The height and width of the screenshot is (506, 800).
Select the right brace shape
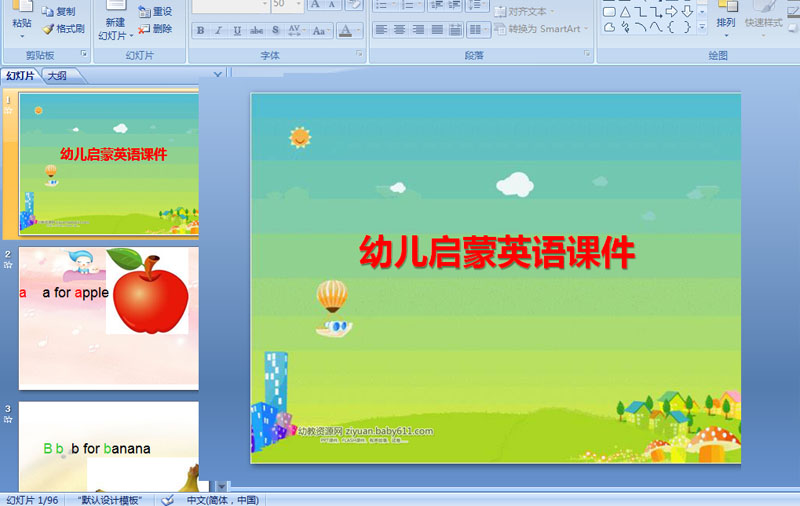[x=687, y=27]
